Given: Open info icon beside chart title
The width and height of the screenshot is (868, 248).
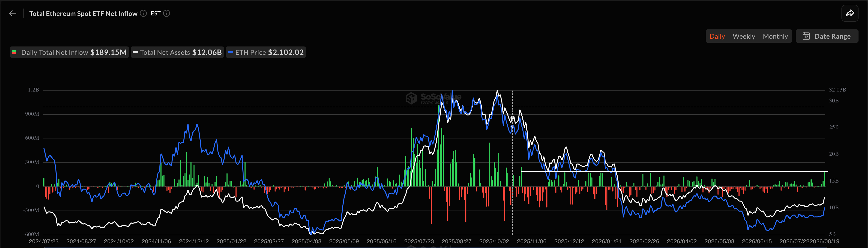Looking at the screenshot, I should (x=143, y=14).
